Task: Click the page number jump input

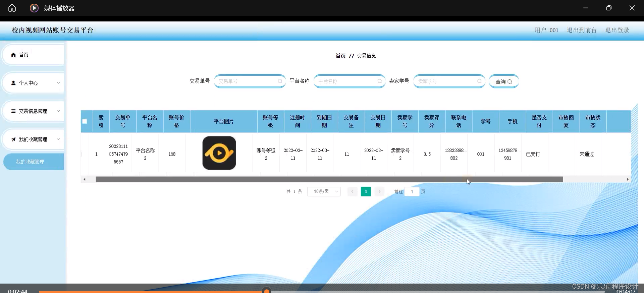Action: [x=412, y=191]
